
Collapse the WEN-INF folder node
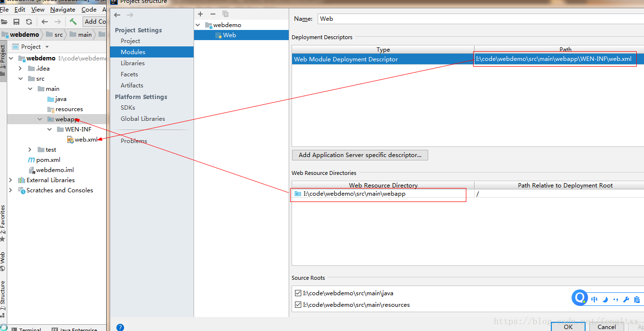50,130
